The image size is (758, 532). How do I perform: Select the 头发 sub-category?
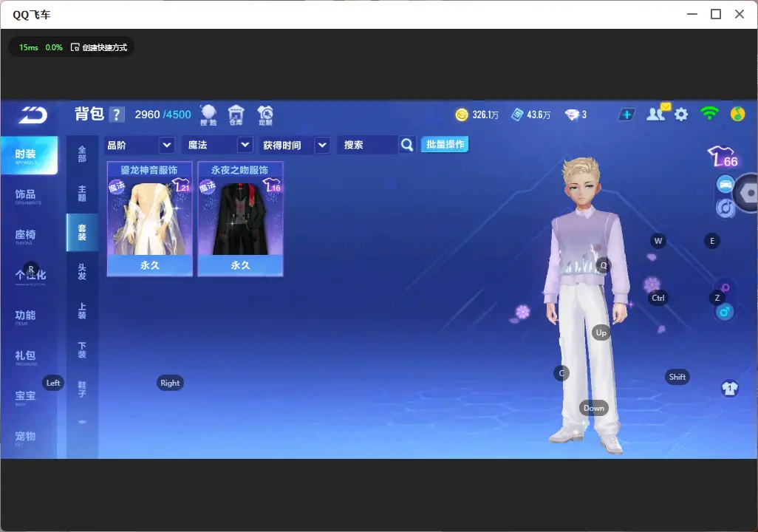pos(82,272)
